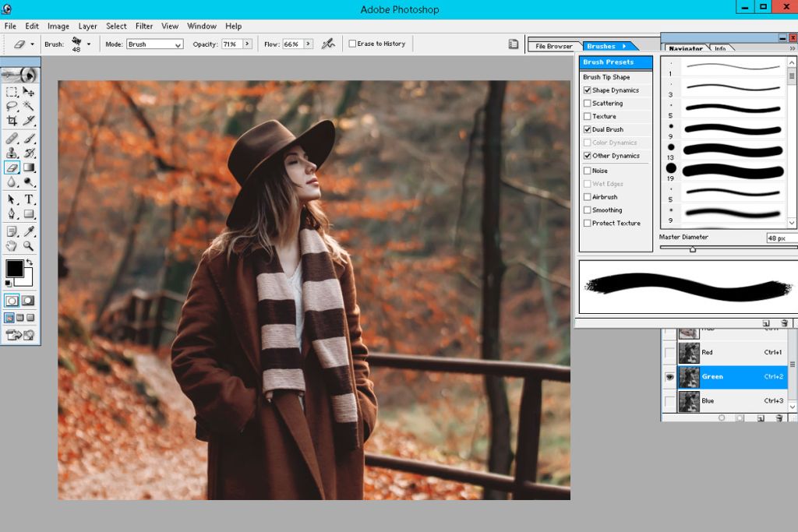Toggle the Erase to History checkbox
798x532 pixels.
pyautogui.click(x=352, y=44)
